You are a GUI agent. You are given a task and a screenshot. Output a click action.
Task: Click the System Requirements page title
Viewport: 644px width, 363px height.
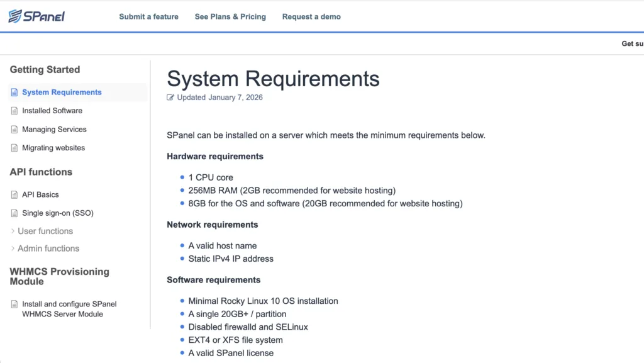coord(273,79)
